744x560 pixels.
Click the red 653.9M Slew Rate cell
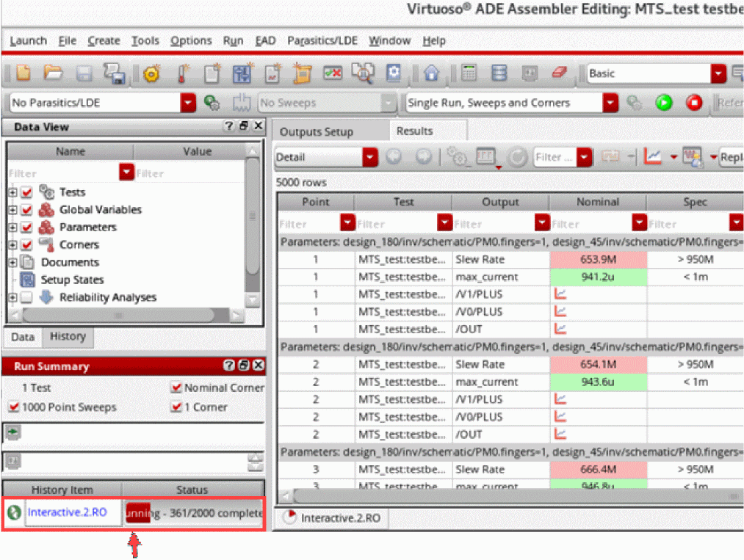pos(599,259)
